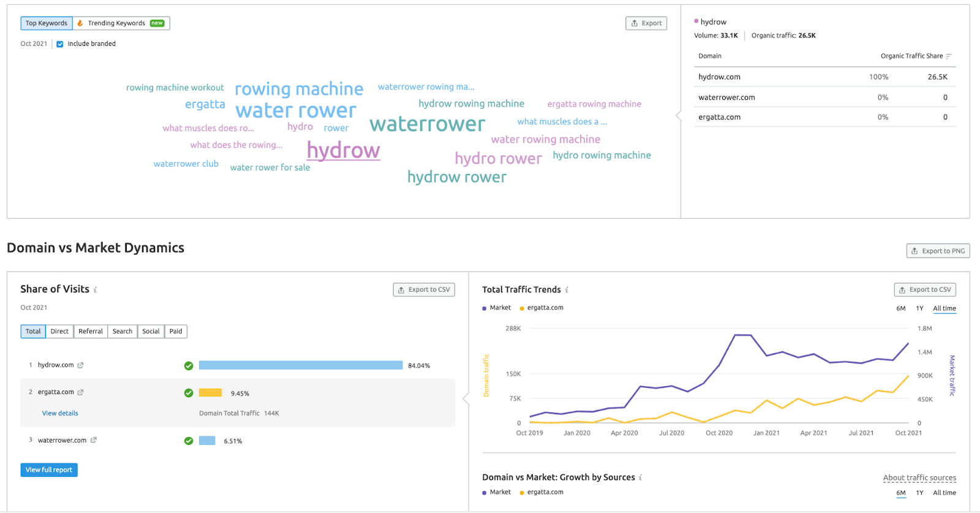Set Total Traffic Trends range to 1Y
This screenshot has height=513, width=980.
pos(919,308)
